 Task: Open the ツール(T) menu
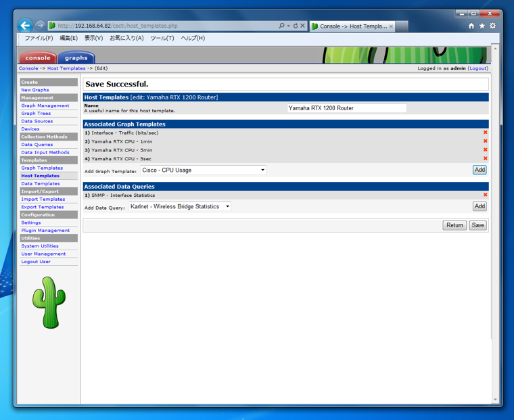162,38
